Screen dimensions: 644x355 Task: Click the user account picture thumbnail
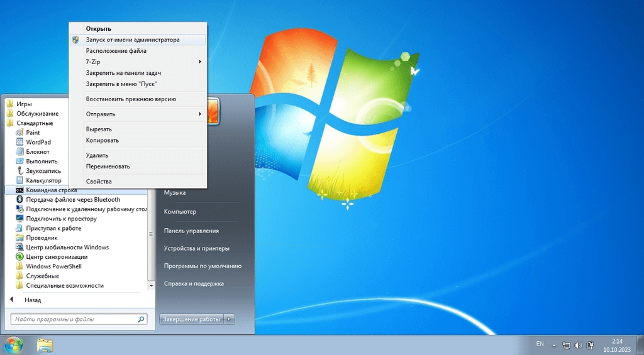point(213,111)
